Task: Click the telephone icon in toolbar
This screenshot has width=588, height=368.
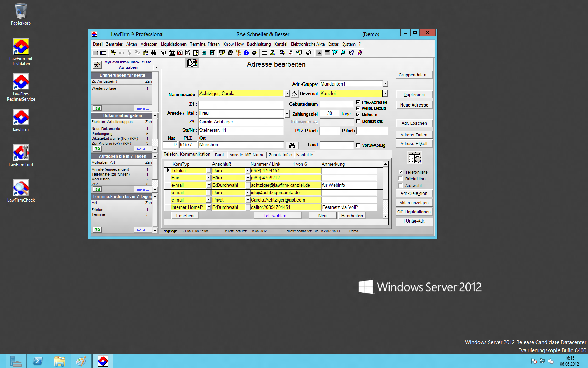Action: point(230,53)
